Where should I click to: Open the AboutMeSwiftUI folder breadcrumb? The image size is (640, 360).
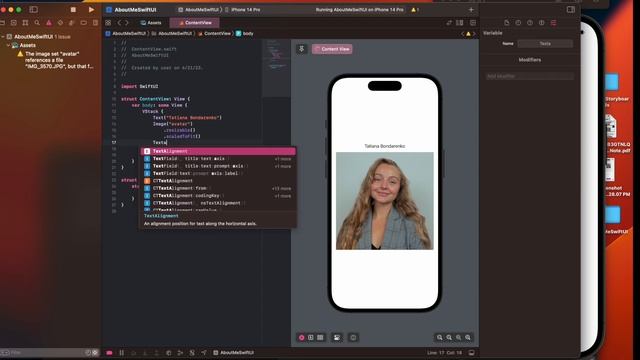click(x=172, y=33)
